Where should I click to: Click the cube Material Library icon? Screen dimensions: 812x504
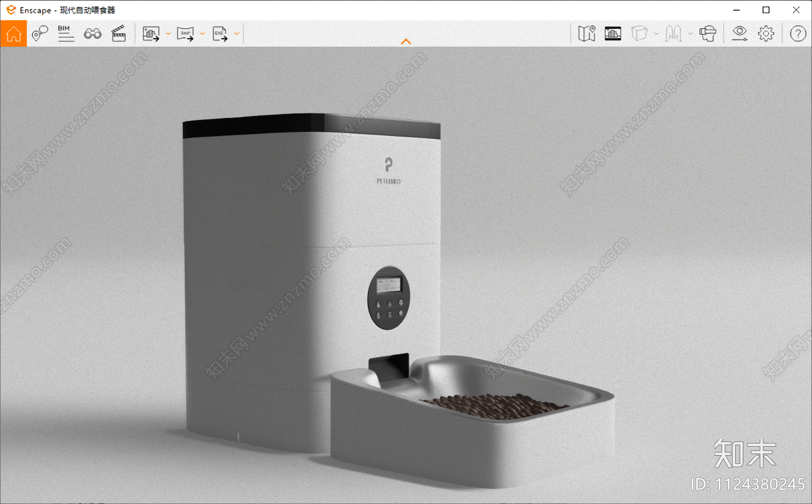pyautogui.click(x=639, y=34)
